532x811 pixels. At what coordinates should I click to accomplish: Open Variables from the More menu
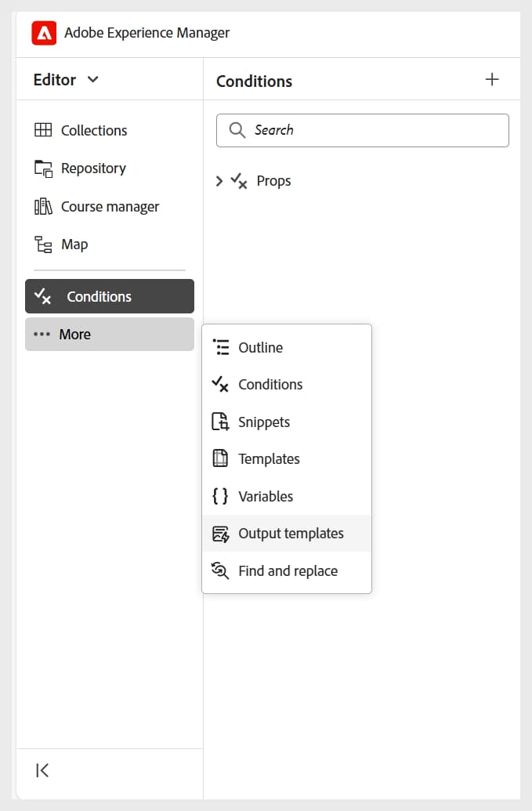(265, 497)
